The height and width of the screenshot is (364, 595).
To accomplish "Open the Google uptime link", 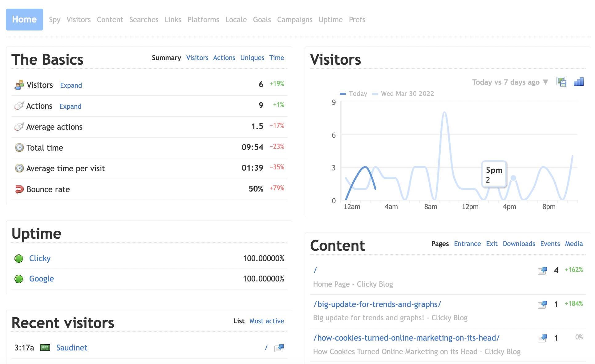I will [42, 279].
